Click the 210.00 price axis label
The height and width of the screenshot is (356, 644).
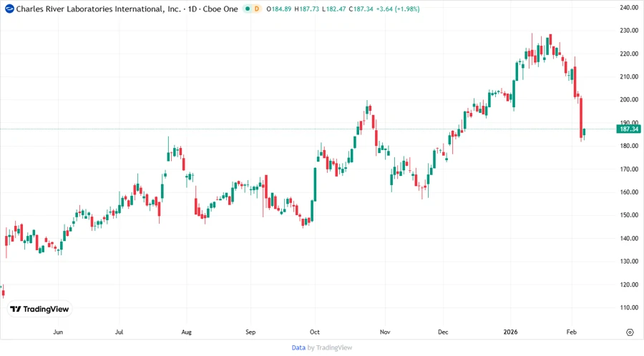[629, 76]
